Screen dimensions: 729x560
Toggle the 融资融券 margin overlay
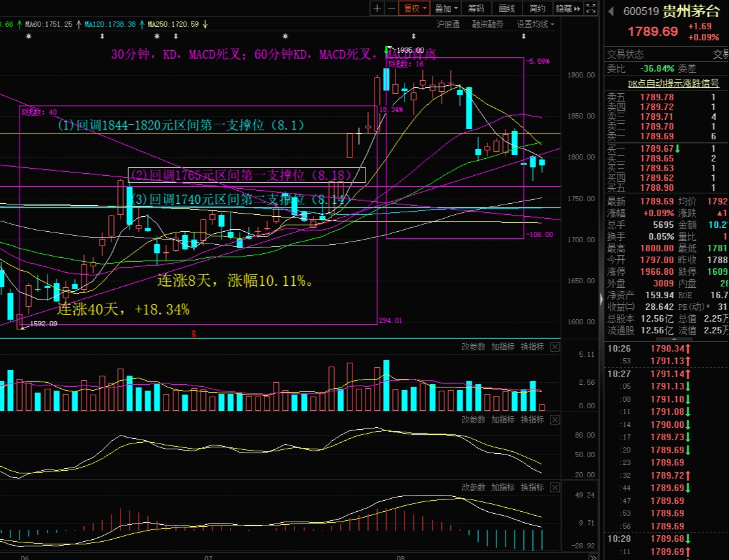(x=488, y=24)
